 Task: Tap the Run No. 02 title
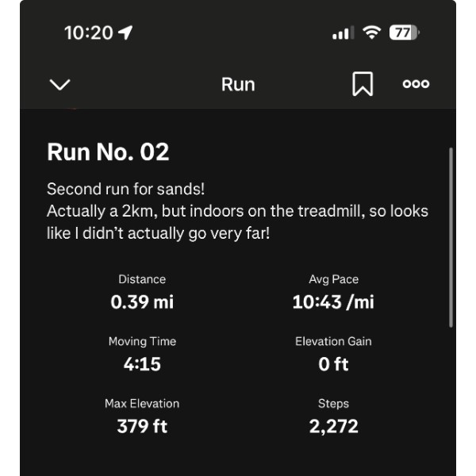(x=108, y=152)
